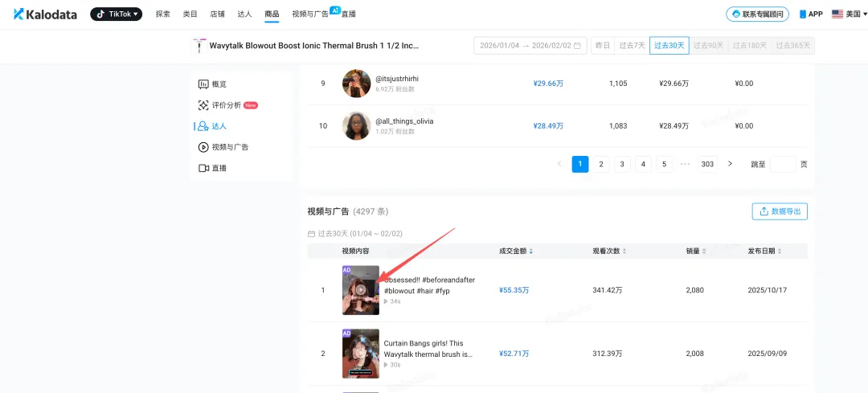Click the ¥52.71万 video revenue
The image size is (868, 393).
(x=514, y=354)
